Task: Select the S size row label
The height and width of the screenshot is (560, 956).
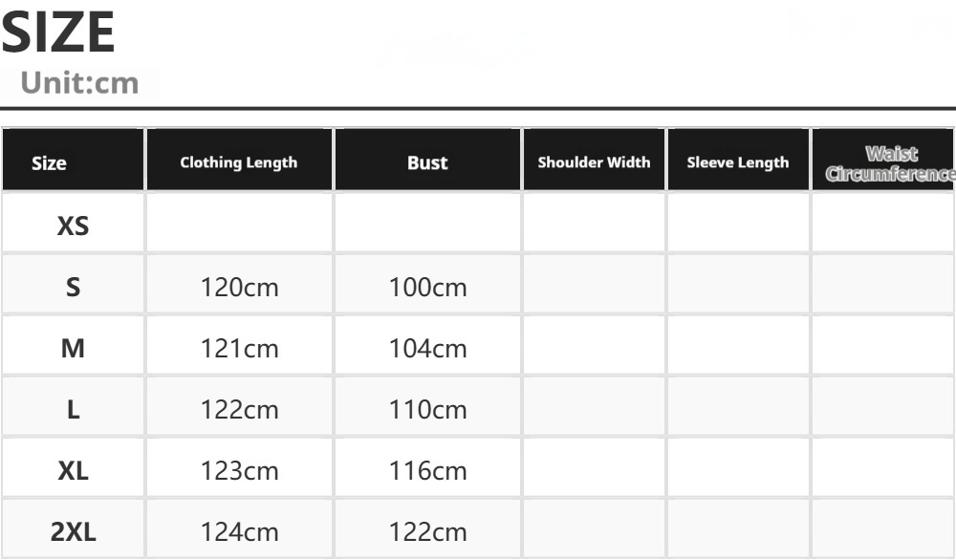Action: pos(73,287)
